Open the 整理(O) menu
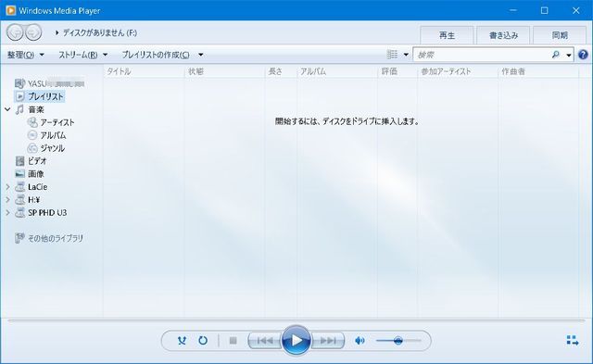 tap(26, 55)
